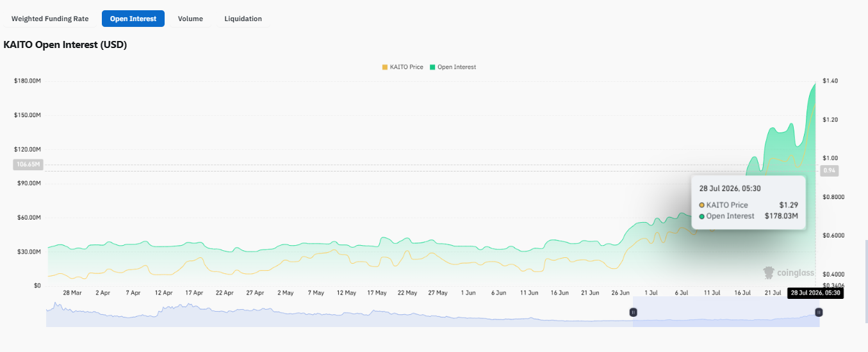Click the $30.00M y-axis label

[29, 252]
